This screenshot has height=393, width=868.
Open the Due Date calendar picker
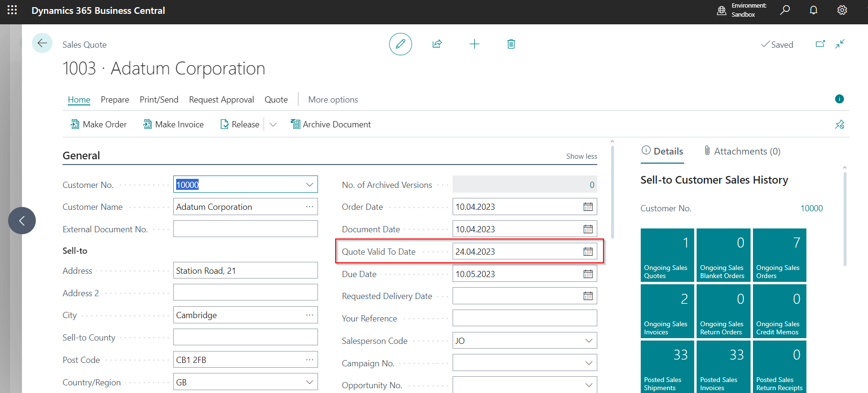click(588, 274)
